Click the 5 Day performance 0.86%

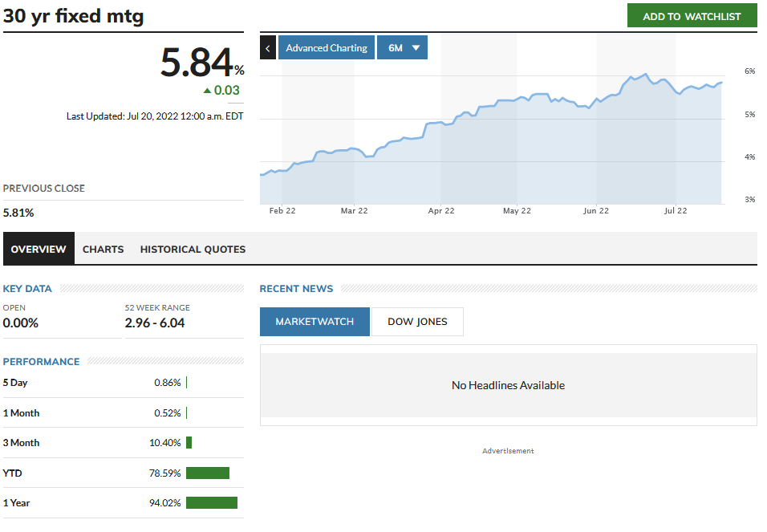168,382
